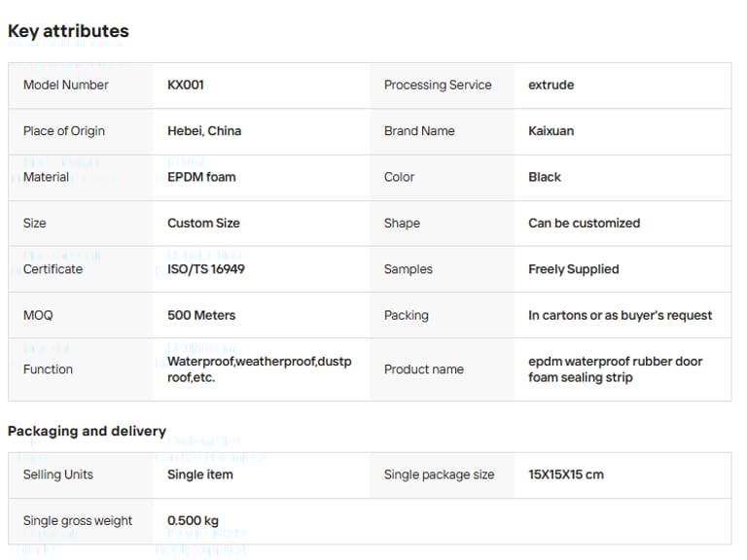The height and width of the screenshot is (560, 747).
Task: Click the Can be customized shape value
Action: coord(585,223)
